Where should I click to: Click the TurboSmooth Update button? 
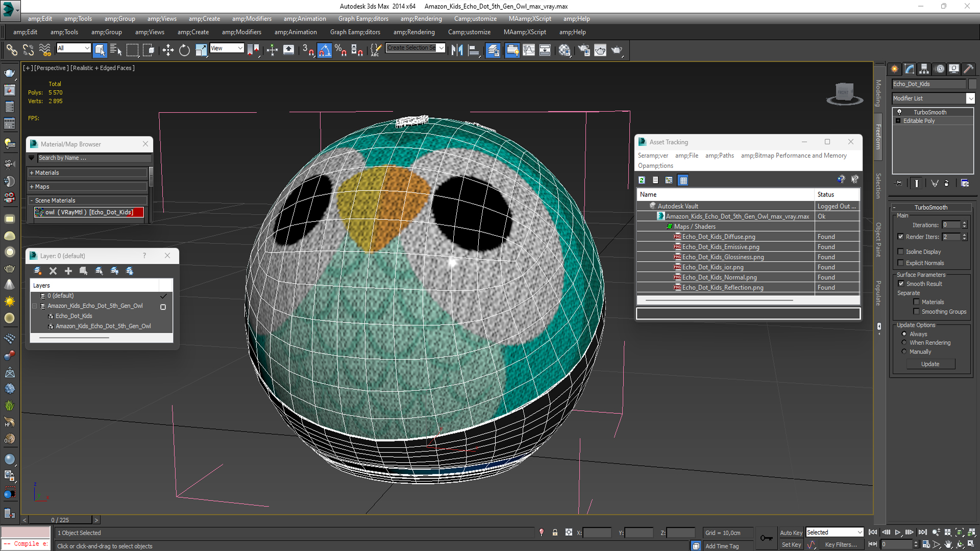930,364
